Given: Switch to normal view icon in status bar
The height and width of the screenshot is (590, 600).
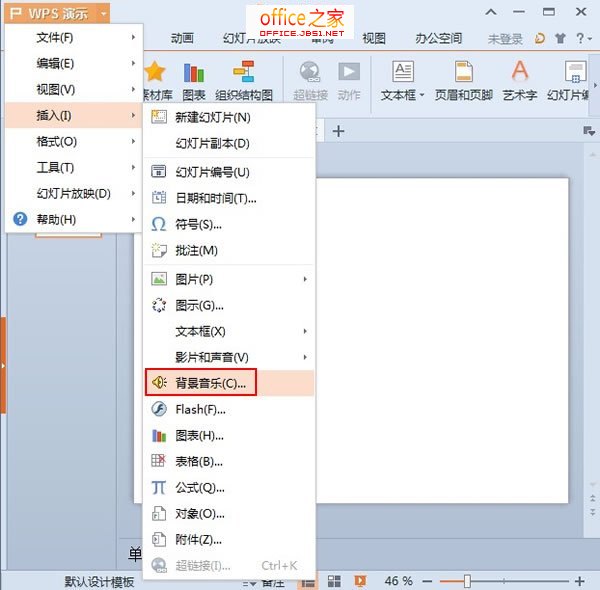Looking at the screenshot, I should coord(308,582).
